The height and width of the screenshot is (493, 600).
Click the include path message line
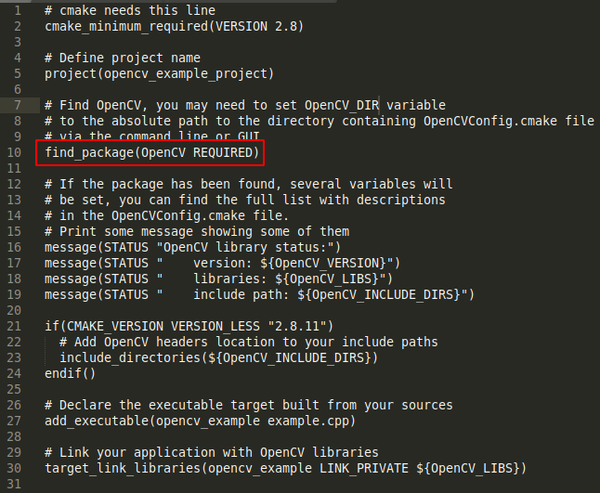click(x=259, y=295)
